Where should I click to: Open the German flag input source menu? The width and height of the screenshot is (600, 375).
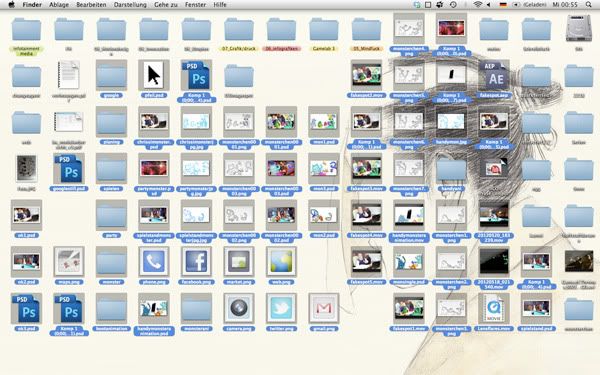pyautogui.click(x=503, y=5)
